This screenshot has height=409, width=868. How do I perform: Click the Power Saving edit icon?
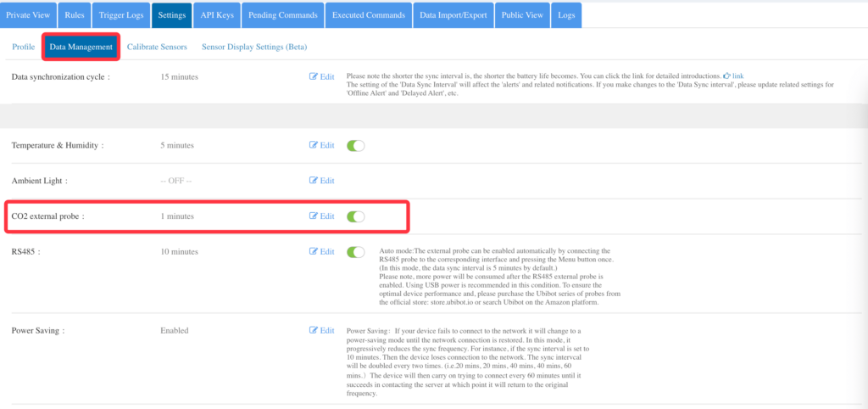click(314, 330)
